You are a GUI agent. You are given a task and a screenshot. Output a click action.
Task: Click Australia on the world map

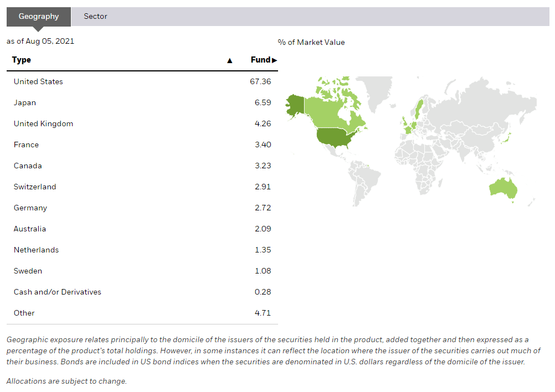click(502, 188)
